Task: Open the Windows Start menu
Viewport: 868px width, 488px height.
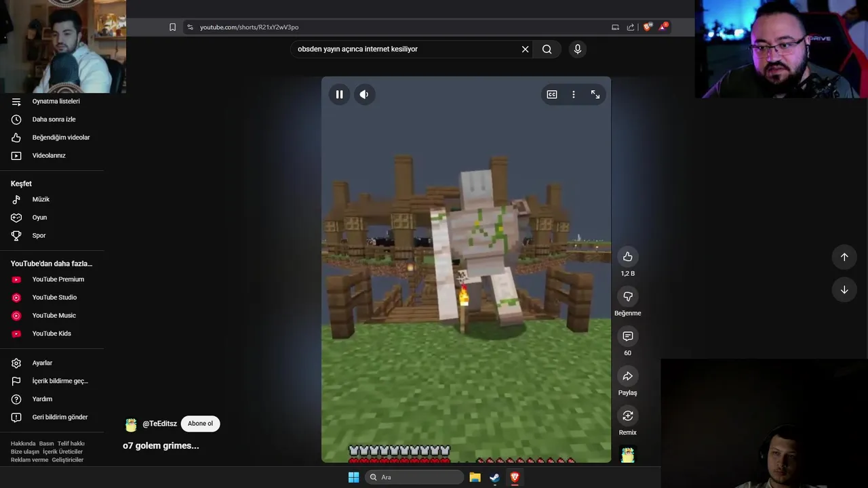Action: [x=353, y=477]
